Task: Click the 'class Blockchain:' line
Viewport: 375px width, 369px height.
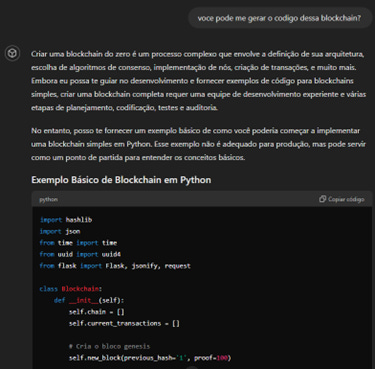Action: tap(71, 289)
